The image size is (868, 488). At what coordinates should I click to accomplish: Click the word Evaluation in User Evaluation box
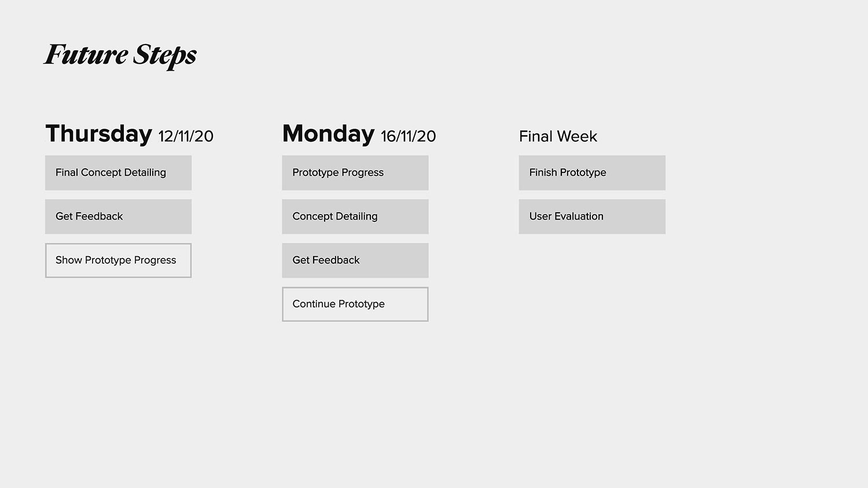coord(579,217)
